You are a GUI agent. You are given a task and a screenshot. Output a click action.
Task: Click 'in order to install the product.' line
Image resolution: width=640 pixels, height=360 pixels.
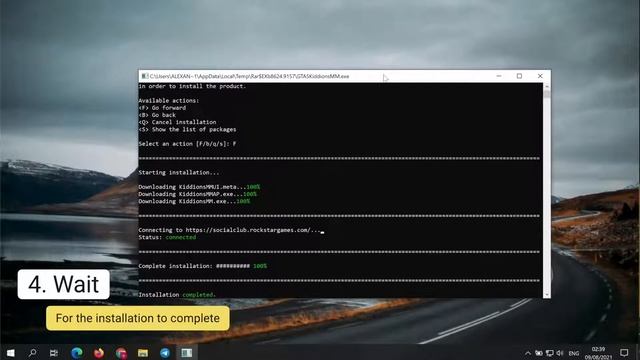pyautogui.click(x=192, y=86)
